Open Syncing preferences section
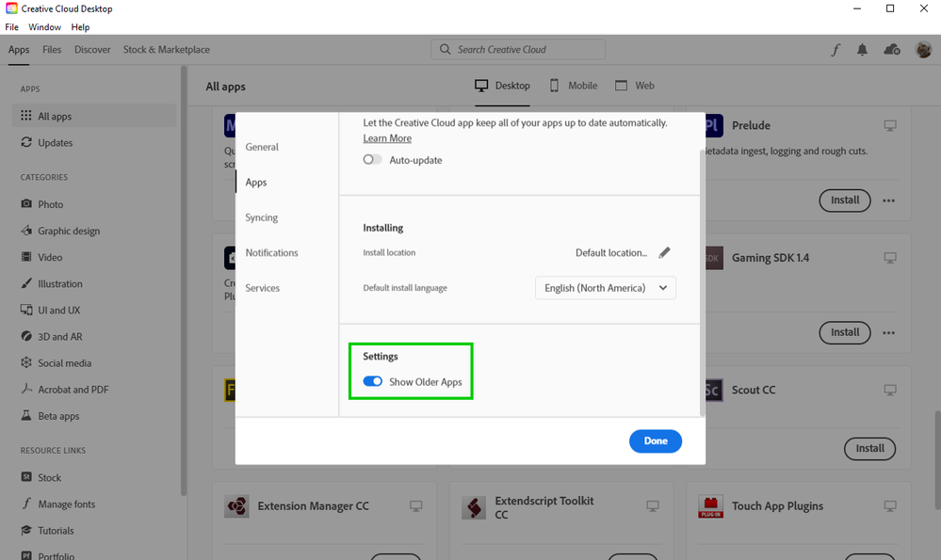The width and height of the screenshot is (941, 560). tap(261, 217)
